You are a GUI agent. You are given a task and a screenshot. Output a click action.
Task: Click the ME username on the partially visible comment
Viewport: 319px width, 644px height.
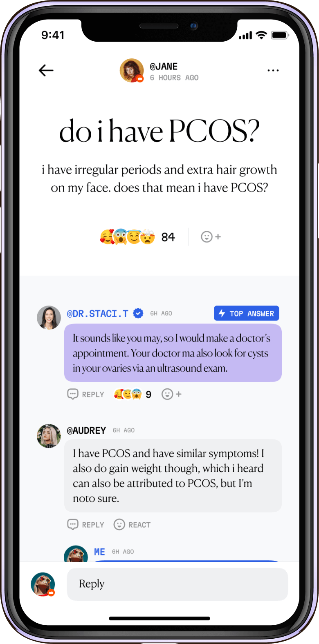pos(99,552)
